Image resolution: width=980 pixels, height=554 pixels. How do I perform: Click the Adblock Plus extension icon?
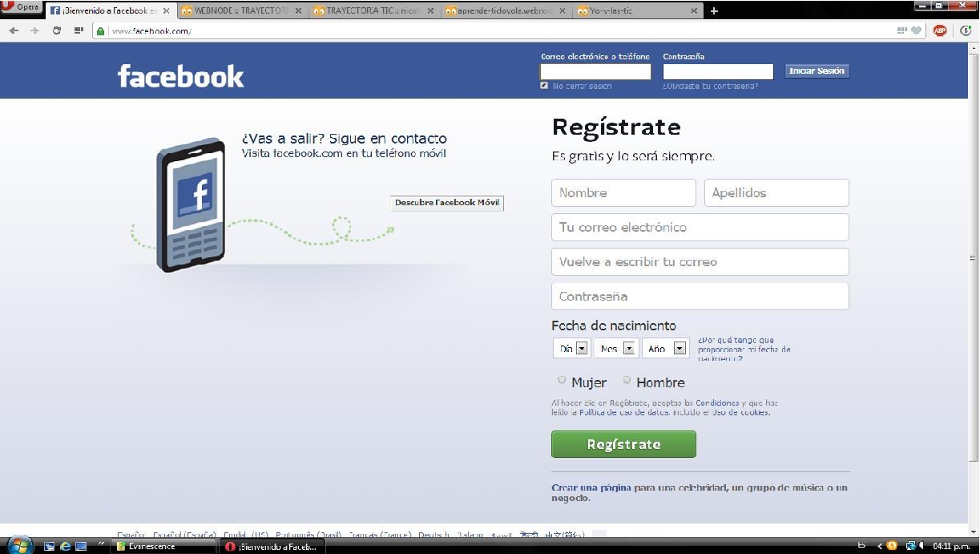click(940, 30)
